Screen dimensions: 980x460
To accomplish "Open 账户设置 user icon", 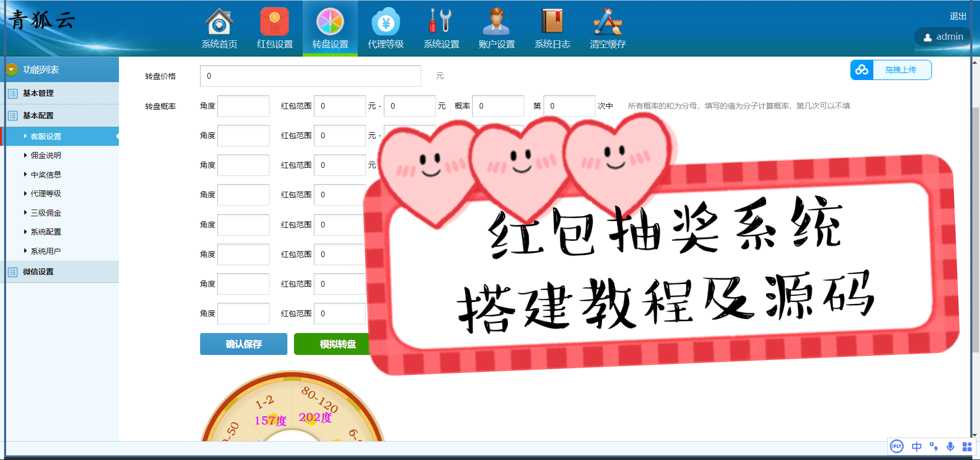I will pos(497,21).
